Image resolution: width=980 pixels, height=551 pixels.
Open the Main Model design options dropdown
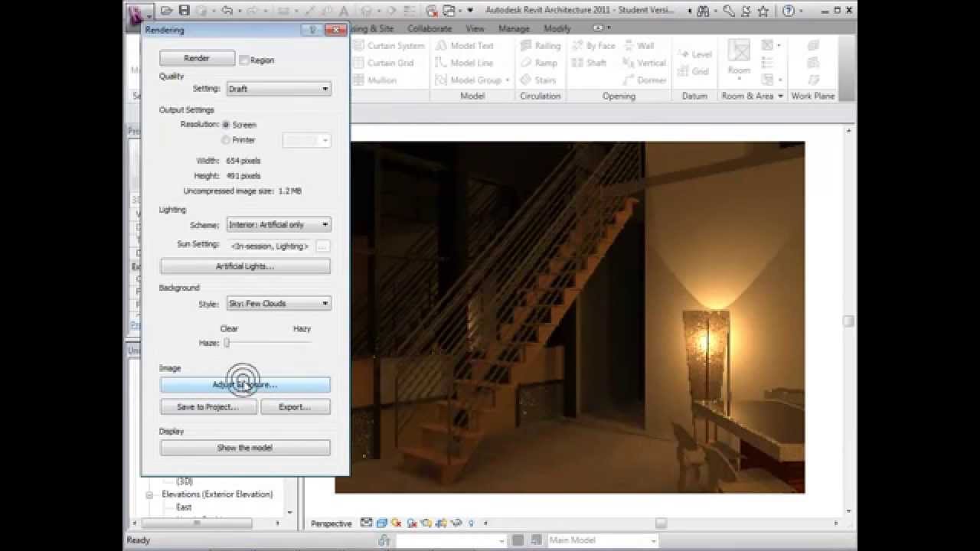pyautogui.click(x=602, y=540)
